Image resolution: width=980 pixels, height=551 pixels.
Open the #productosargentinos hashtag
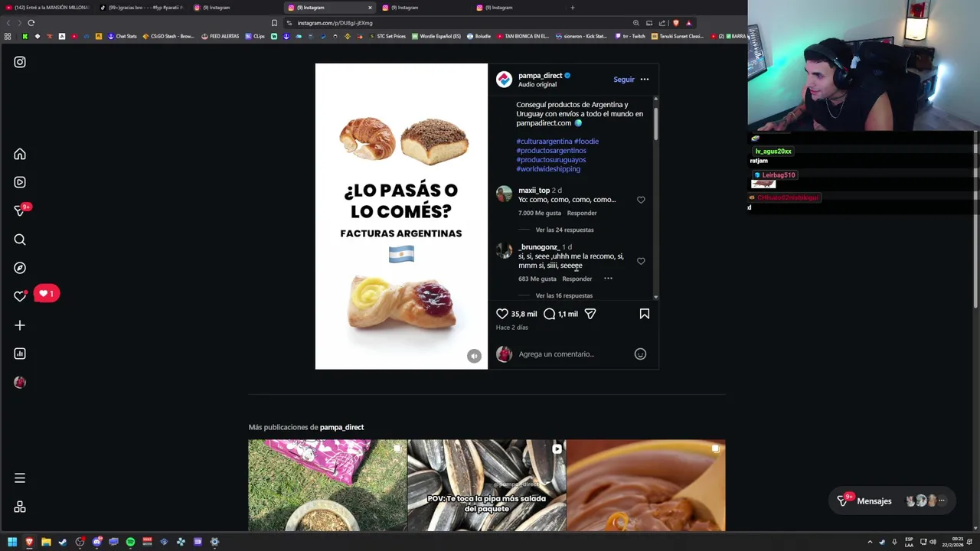coord(551,151)
